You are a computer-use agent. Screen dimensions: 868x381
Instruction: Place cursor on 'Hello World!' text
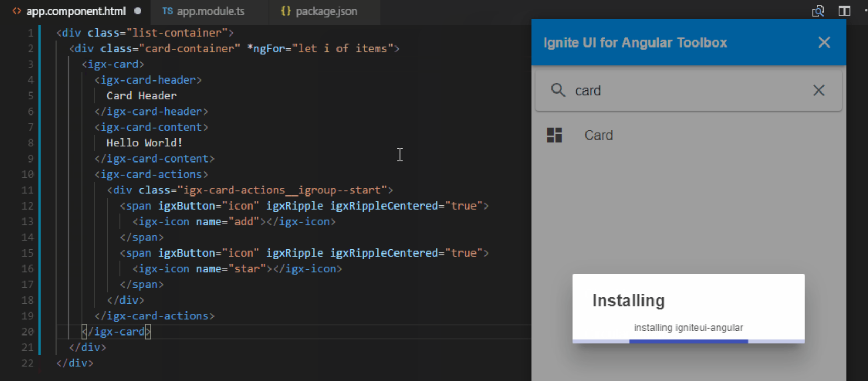(x=144, y=143)
